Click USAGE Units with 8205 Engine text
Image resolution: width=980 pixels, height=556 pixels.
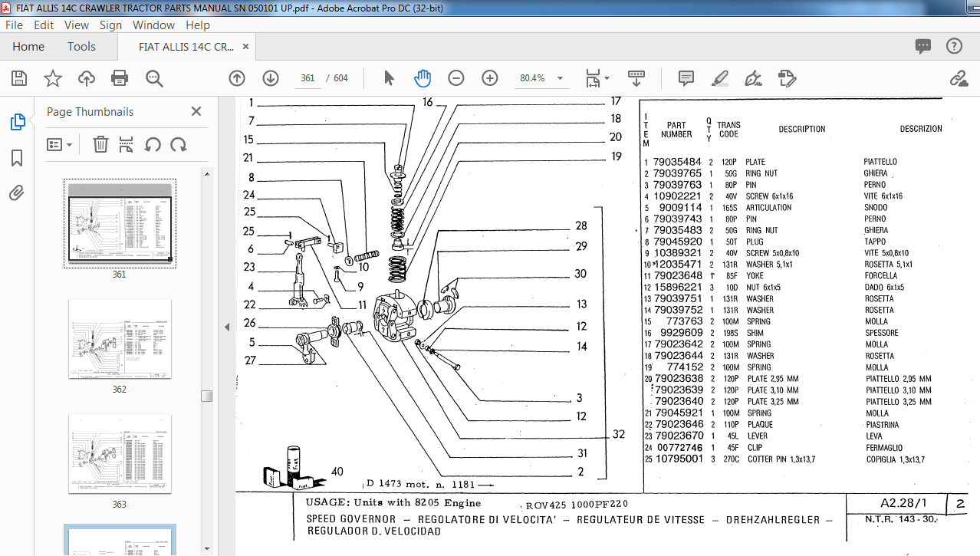[x=393, y=503]
